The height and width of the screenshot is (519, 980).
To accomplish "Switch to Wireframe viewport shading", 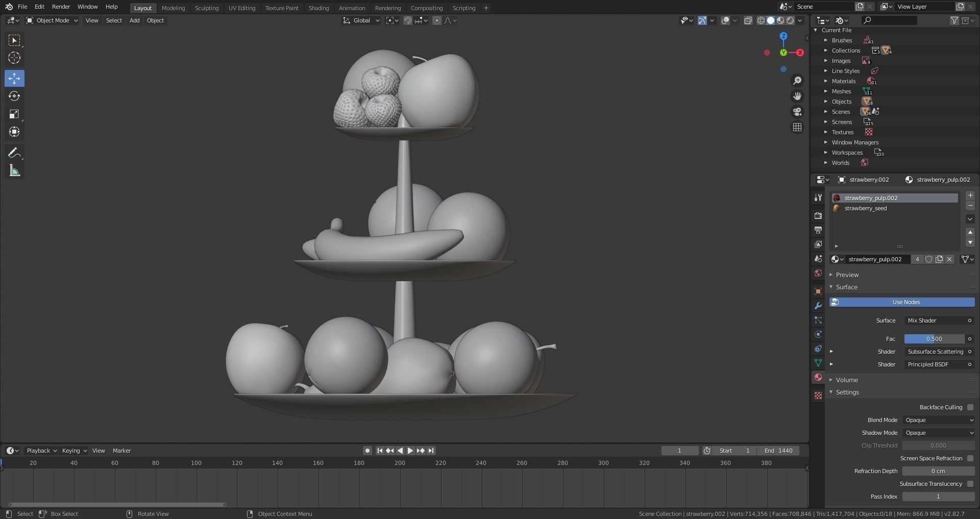I will coord(761,20).
